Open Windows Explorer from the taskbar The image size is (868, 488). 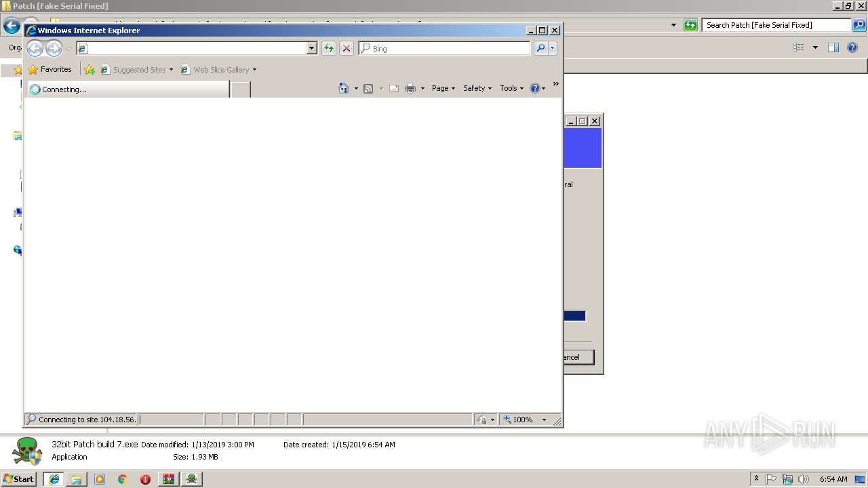[x=77, y=479]
